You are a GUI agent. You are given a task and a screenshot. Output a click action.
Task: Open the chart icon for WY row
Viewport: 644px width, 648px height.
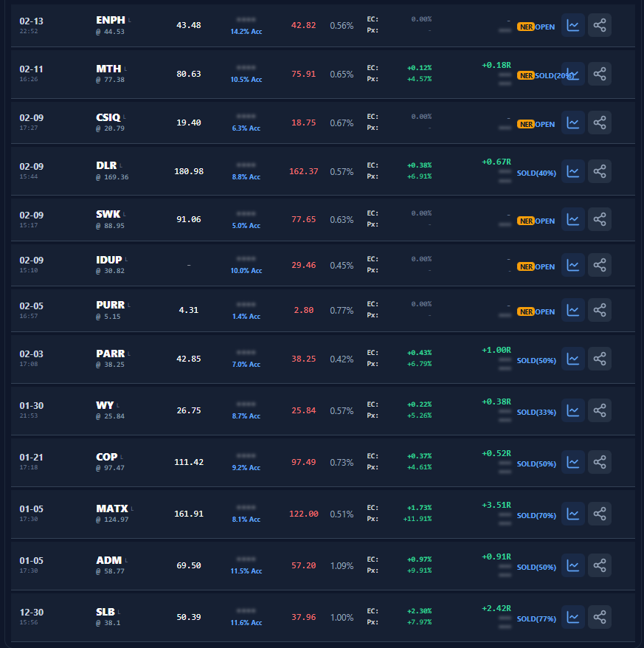(x=572, y=410)
